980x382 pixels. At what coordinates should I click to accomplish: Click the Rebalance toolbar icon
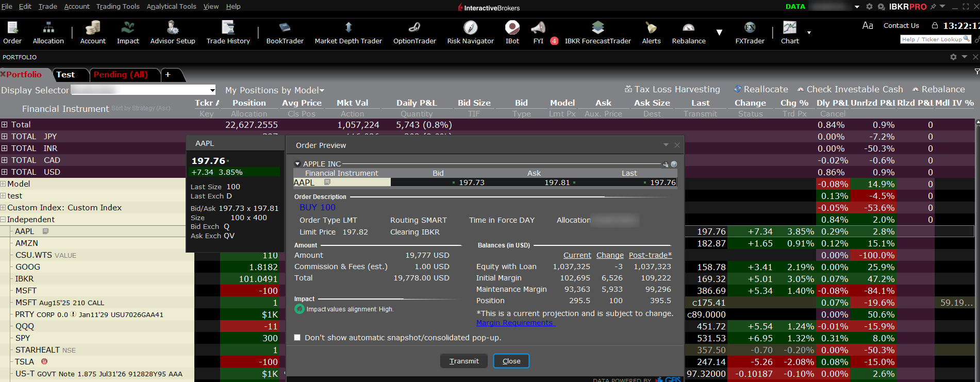coord(688,32)
